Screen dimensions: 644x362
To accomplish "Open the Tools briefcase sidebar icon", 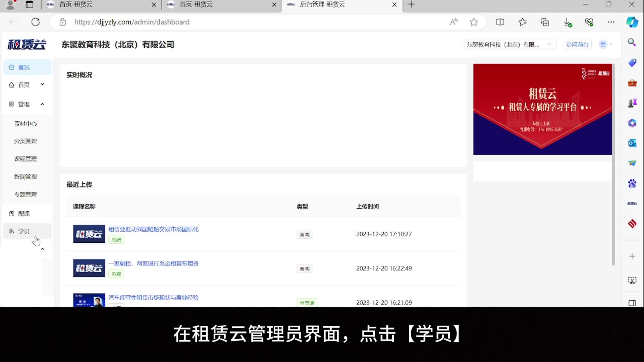I will click(632, 83).
